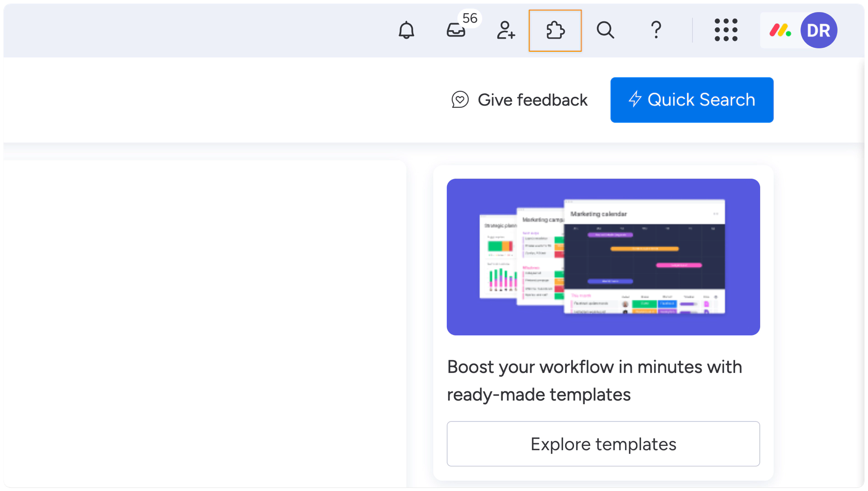Open help via the question mark icon
This screenshot has width=868, height=491.
pyautogui.click(x=656, y=30)
